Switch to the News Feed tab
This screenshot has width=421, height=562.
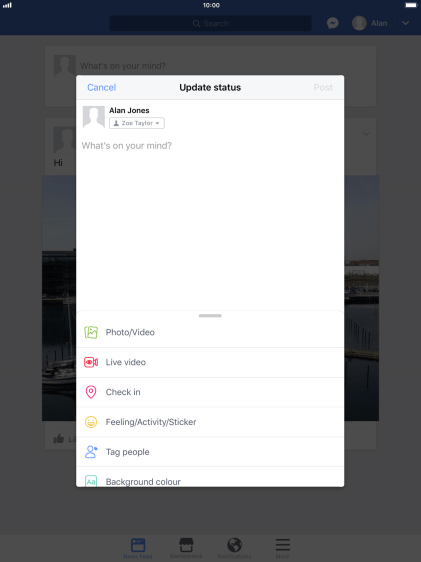pos(138,548)
